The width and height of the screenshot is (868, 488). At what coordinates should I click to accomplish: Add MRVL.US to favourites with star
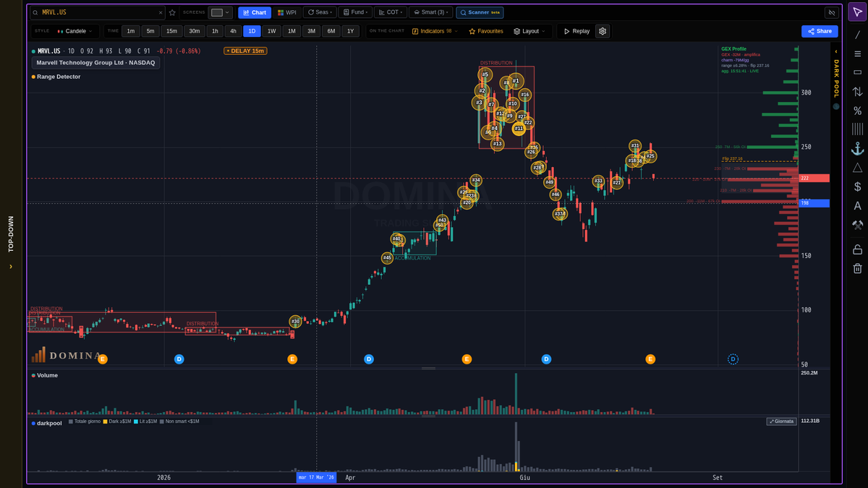pos(172,12)
